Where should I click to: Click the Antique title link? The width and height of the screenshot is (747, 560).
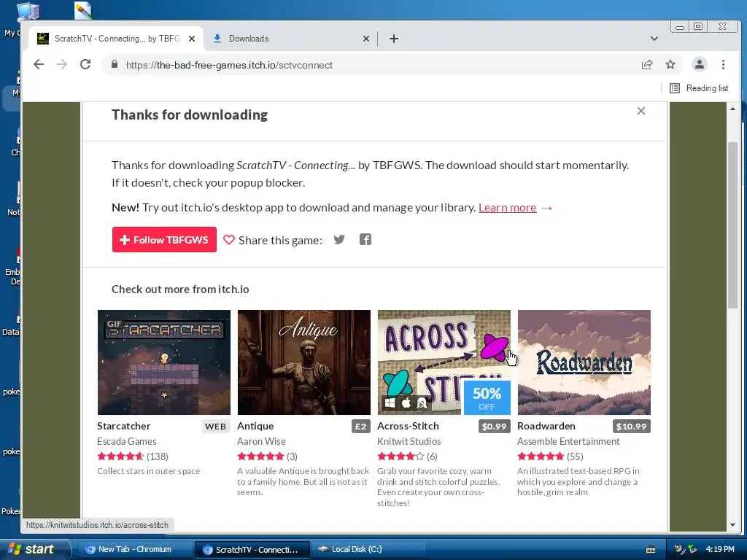pos(255,426)
